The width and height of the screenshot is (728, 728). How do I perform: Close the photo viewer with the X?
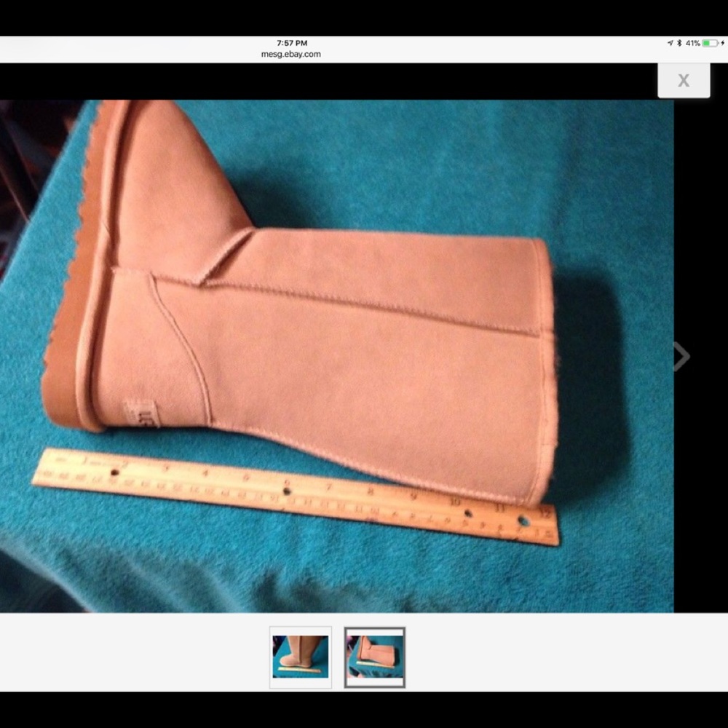684,80
